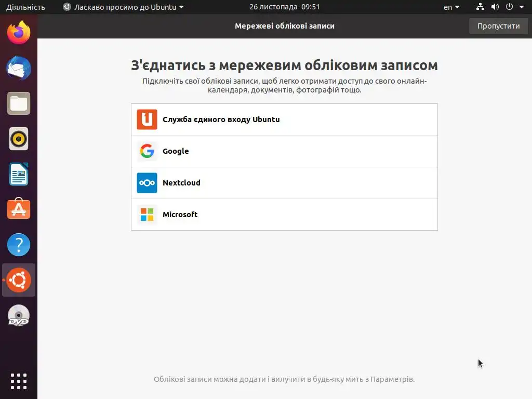Open 'Ласкаво просимо до Ubuntu' app menu

pos(123,7)
